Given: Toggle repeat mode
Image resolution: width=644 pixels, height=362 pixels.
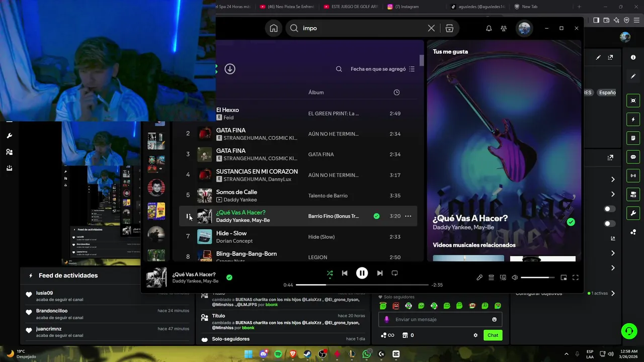Looking at the screenshot, I should pyautogui.click(x=394, y=273).
